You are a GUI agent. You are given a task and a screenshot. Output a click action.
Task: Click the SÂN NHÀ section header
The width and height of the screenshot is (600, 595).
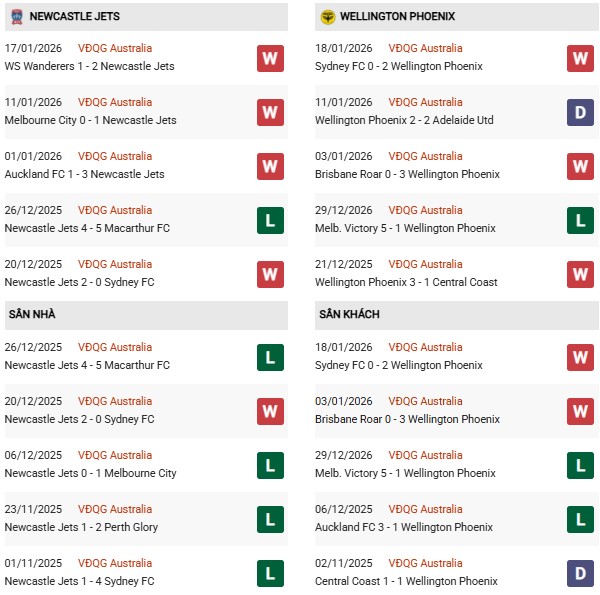[33, 314]
